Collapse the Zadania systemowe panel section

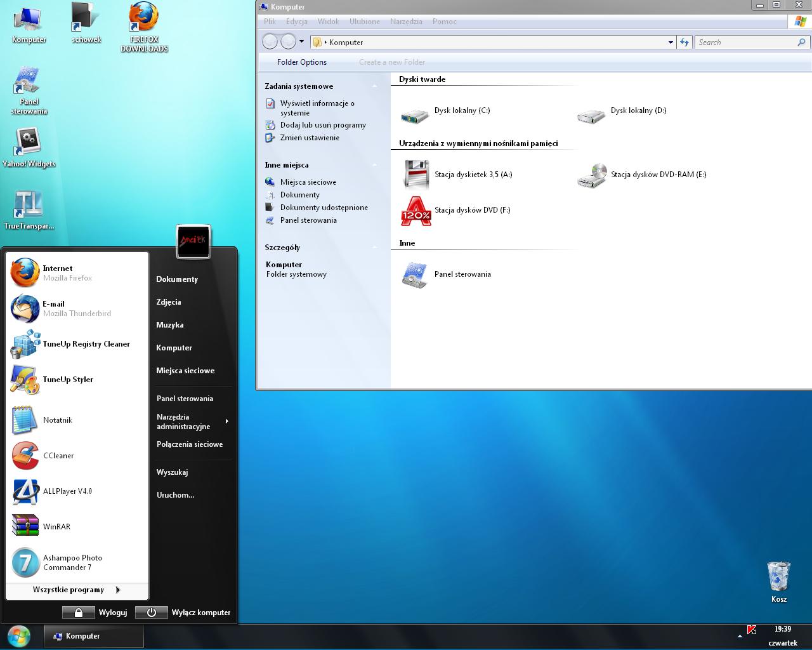pyautogui.click(x=374, y=86)
